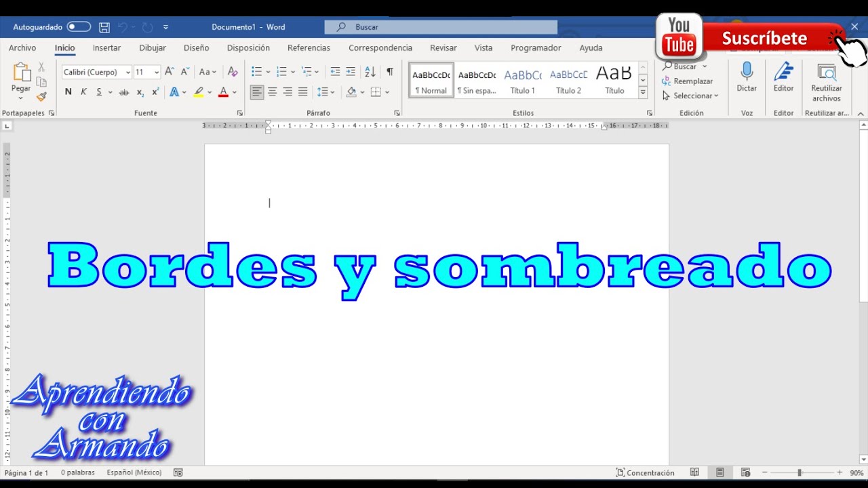868x488 pixels.
Task: Click the Copy icon
Action: (x=41, y=82)
